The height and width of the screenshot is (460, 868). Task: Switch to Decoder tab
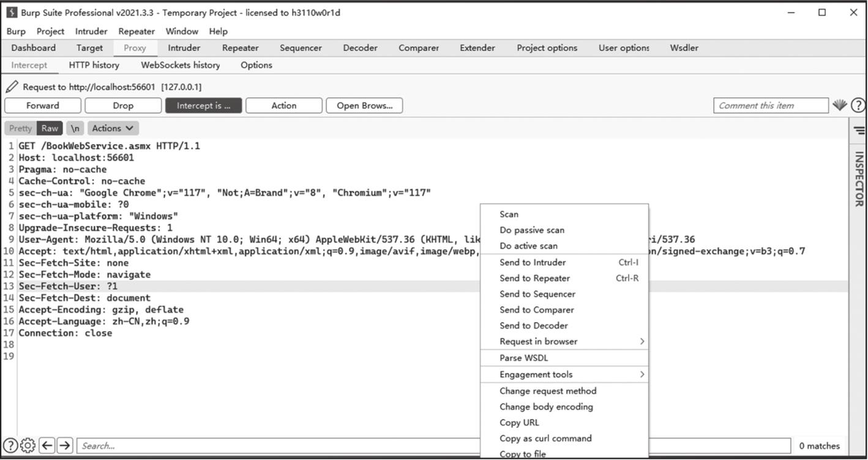tap(361, 48)
